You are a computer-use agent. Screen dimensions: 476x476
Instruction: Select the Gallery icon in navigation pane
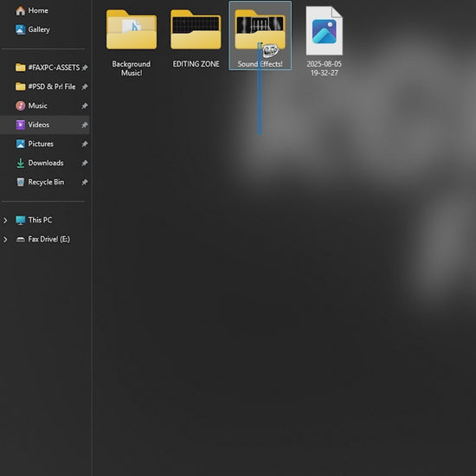click(x=21, y=29)
